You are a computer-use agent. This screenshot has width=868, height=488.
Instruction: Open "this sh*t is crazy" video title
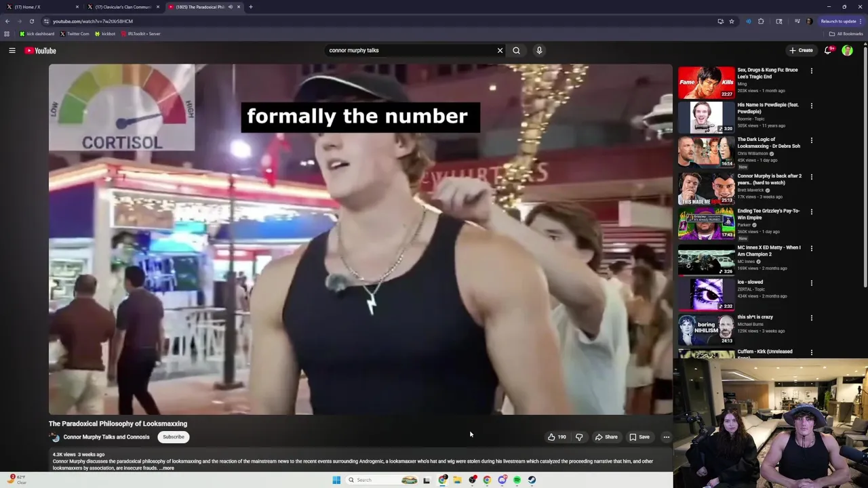pyautogui.click(x=755, y=317)
